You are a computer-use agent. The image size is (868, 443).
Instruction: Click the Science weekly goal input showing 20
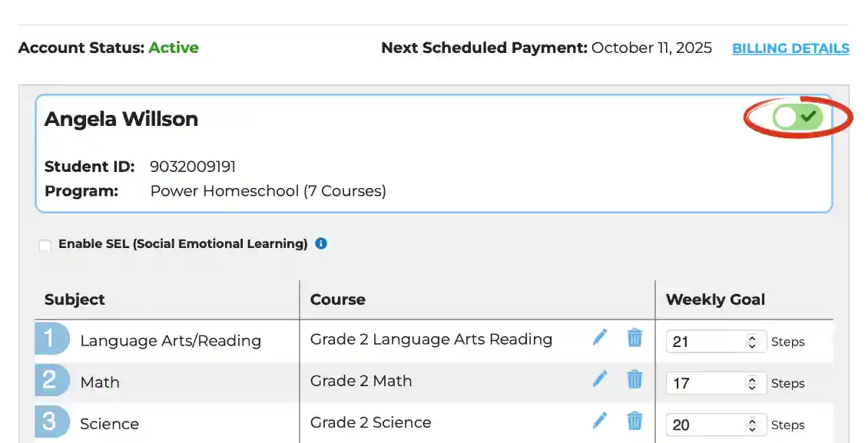[x=717, y=425]
